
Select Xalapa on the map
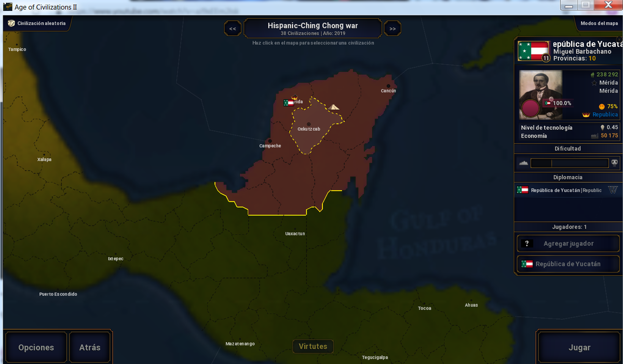point(45,159)
